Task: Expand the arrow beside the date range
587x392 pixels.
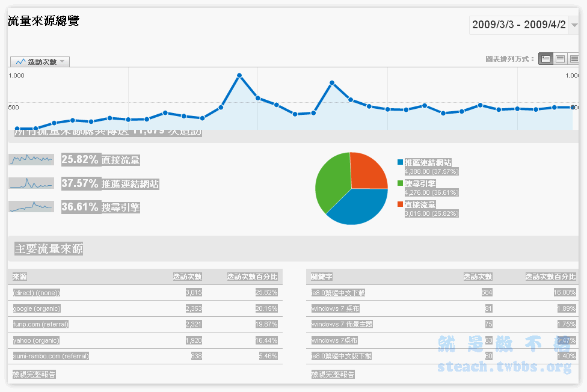Action: (574, 25)
